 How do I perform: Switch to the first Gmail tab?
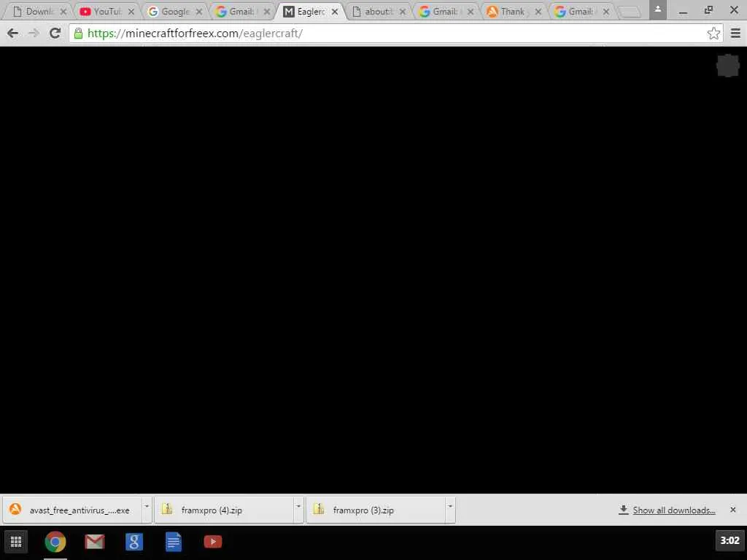coord(242,12)
